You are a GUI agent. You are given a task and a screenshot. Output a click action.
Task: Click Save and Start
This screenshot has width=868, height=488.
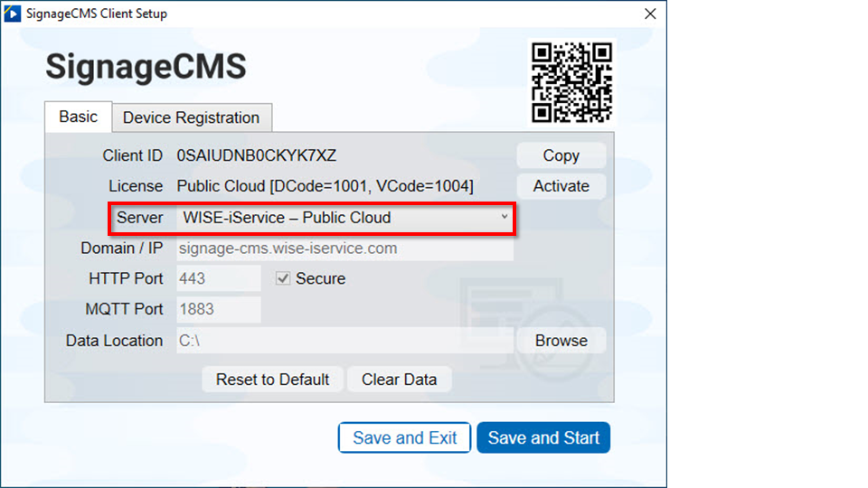(x=543, y=438)
